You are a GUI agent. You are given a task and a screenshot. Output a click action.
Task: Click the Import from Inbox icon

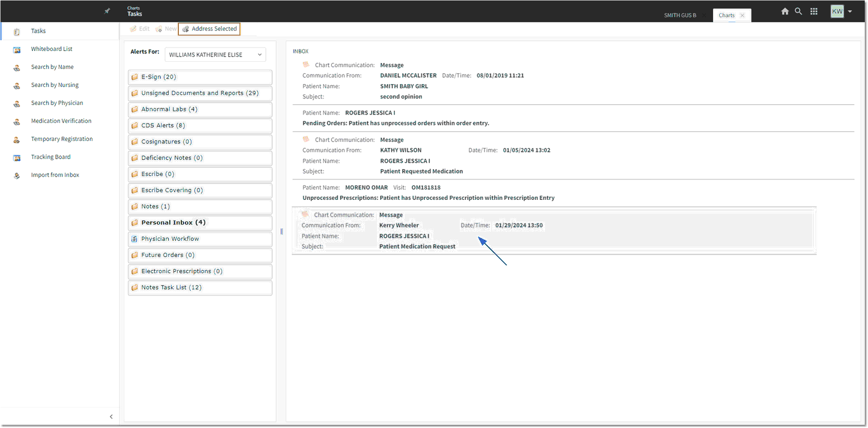click(17, 175)
